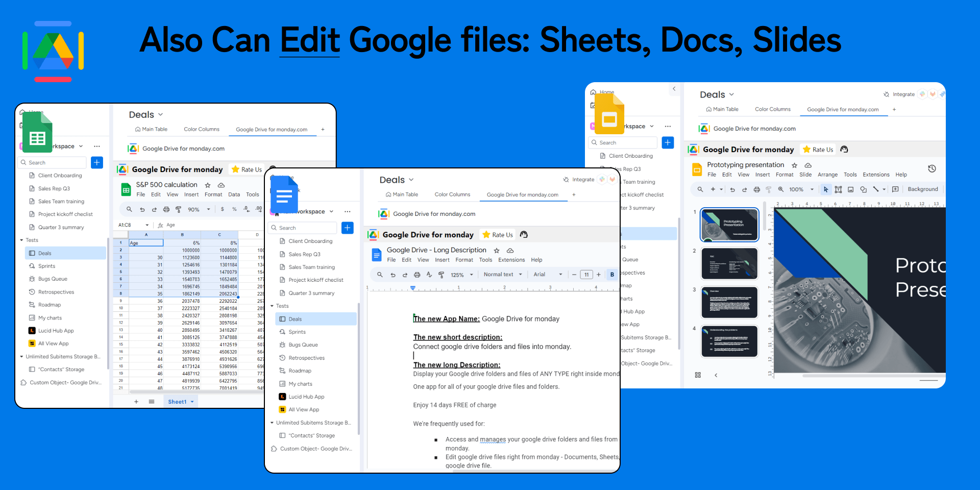Open the zoom 100% dropdown in Slides
Screen dimensions: 980x490
(801, 189)
